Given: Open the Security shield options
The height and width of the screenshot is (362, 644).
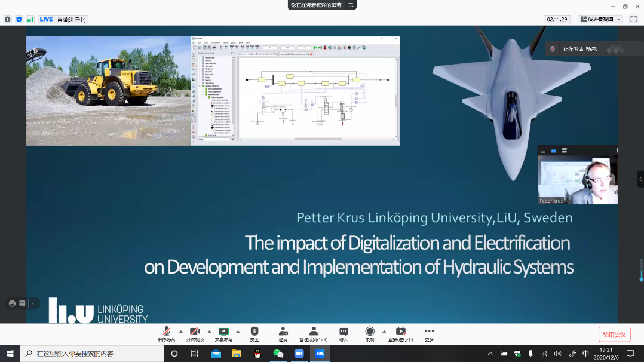Looking at the screenshot, I should [x=254, y=332].
